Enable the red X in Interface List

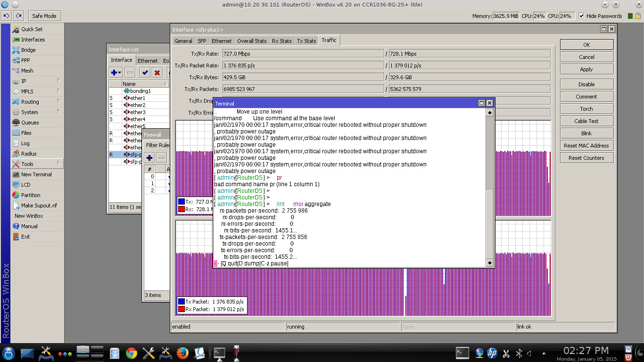click(157, 73)
